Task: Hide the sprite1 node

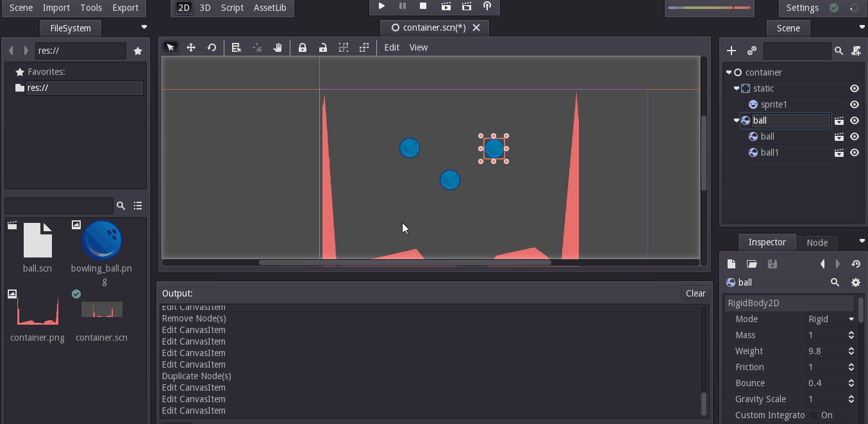Action: click(855, 104)
